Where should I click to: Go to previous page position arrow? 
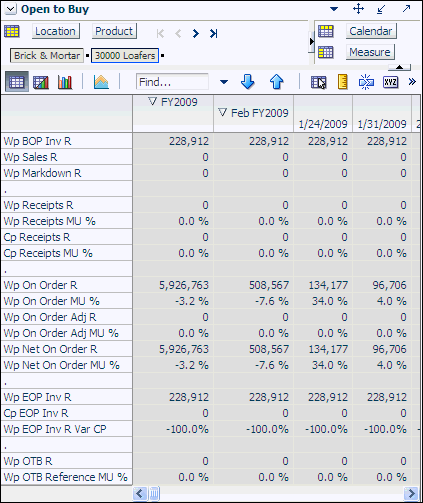click(x=178, y=33)
